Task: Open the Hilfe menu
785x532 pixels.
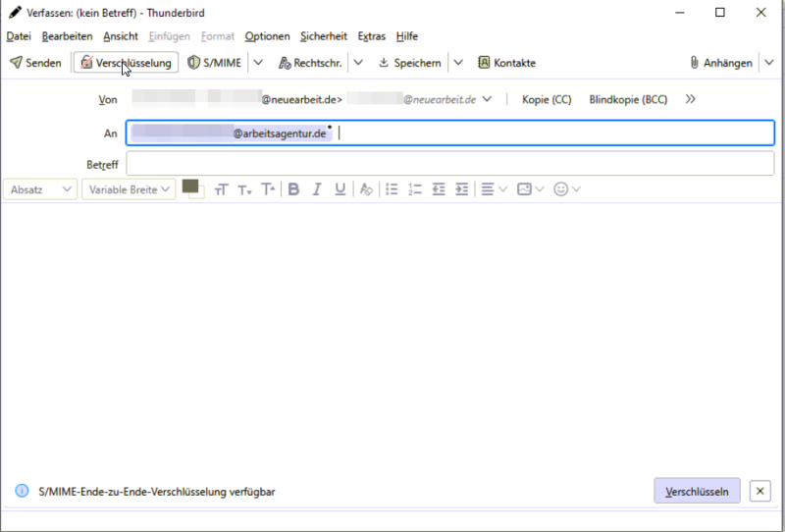Action: pos(407,36)
